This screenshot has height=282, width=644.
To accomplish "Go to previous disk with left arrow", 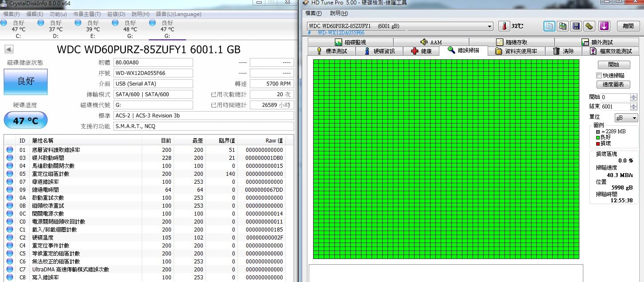I will [9, 49].
